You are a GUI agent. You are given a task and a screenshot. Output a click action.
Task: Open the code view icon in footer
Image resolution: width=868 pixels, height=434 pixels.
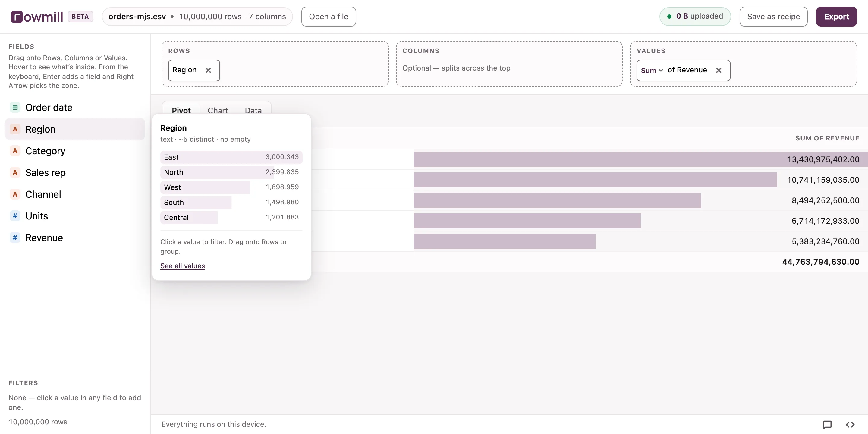pyautogui.click(x=850, y=425)
